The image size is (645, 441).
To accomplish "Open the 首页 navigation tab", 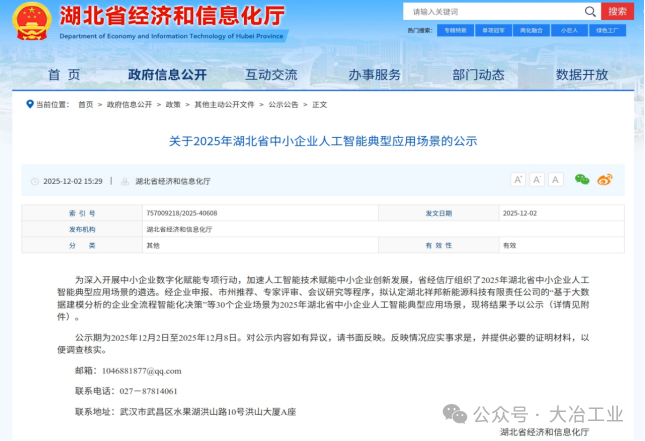I will click(64, 75).
